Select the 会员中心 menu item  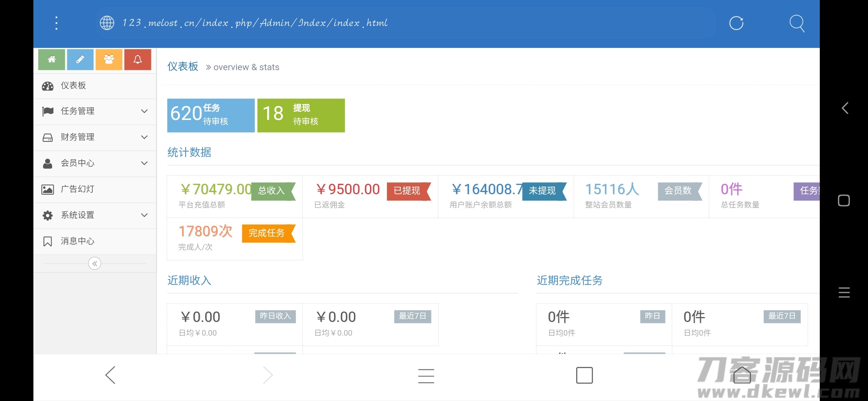(78, 163)
